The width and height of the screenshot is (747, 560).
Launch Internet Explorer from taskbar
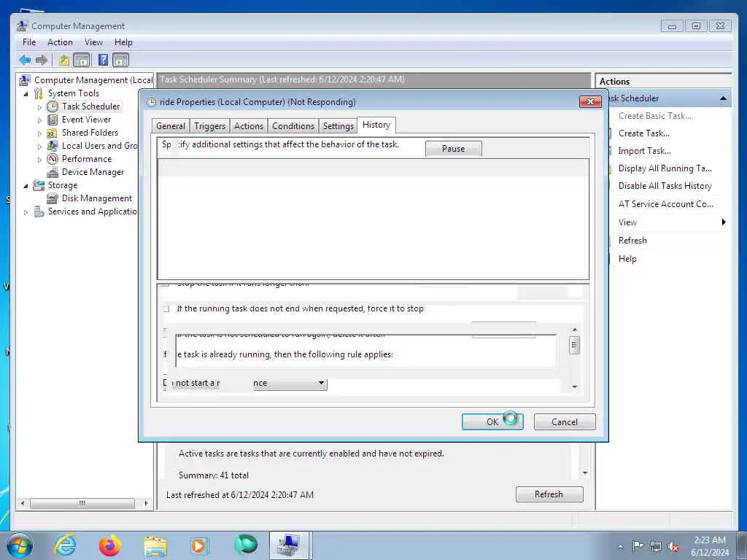point(65,545)
